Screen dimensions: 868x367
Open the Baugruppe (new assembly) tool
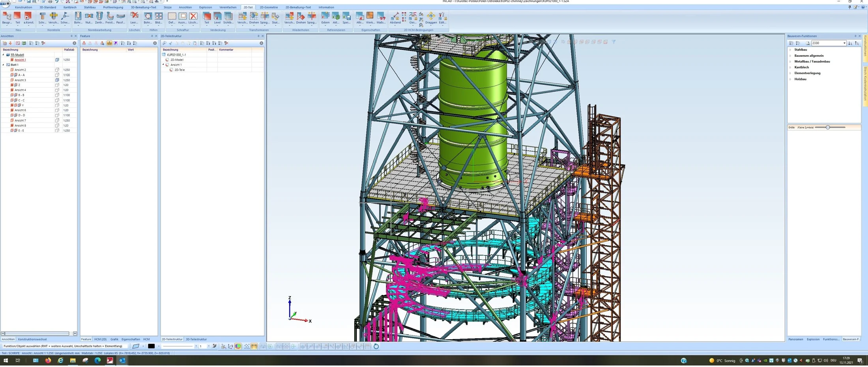point(7,18)
